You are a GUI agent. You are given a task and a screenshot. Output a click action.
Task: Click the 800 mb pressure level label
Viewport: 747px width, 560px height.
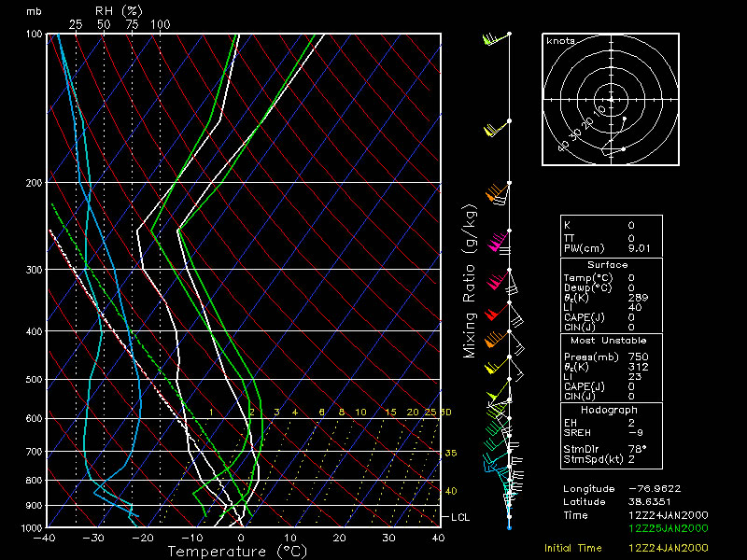34,481
